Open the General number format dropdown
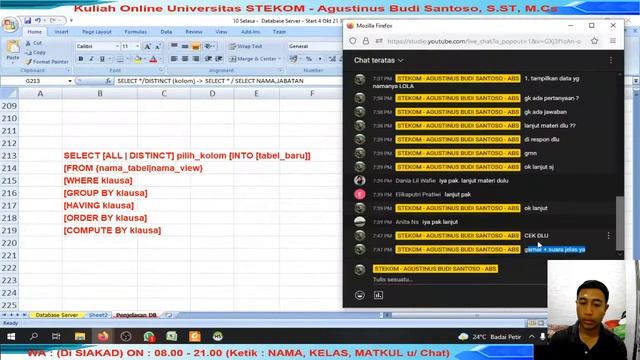Viewport: 640px width, 360px height. 314,47
